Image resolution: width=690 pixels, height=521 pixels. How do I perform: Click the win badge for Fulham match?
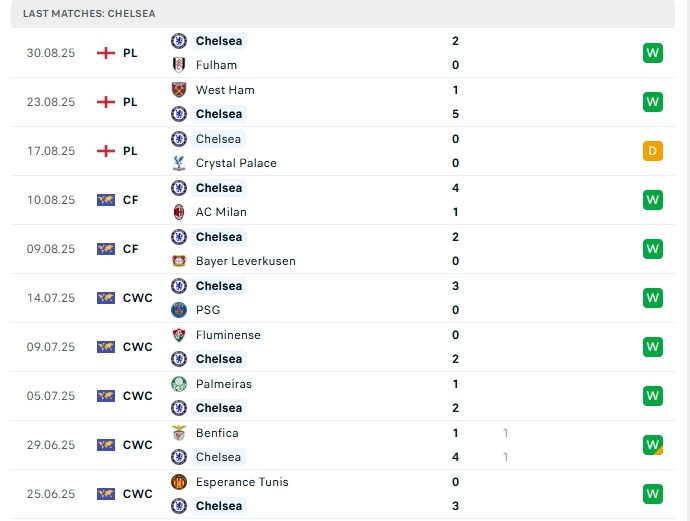pyautogui.click(x=653, y=53)
